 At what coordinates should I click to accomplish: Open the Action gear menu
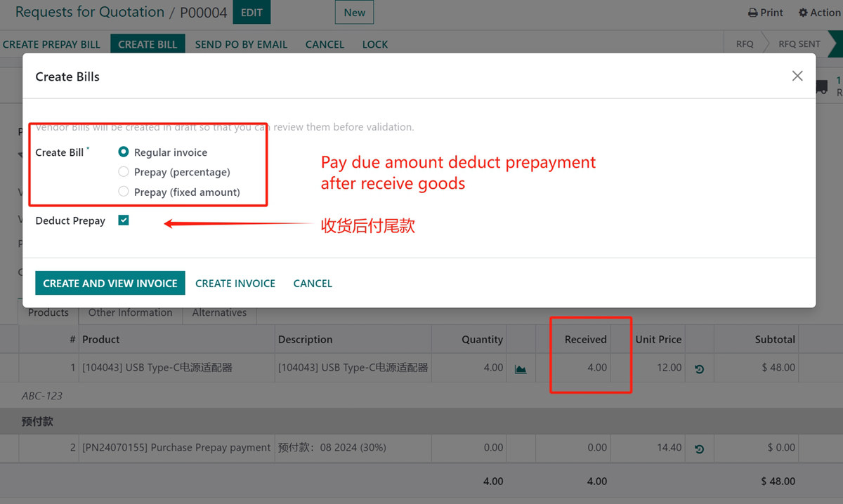point(804,13)
